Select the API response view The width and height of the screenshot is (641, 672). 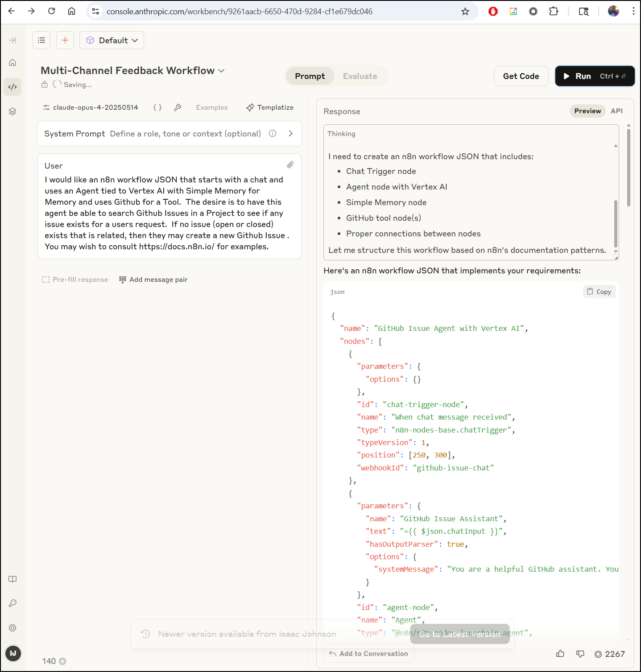[x=616, y=111]
